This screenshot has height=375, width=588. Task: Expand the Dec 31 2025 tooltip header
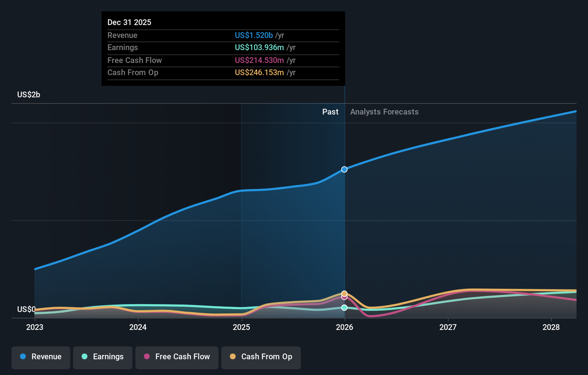point(129,22)
